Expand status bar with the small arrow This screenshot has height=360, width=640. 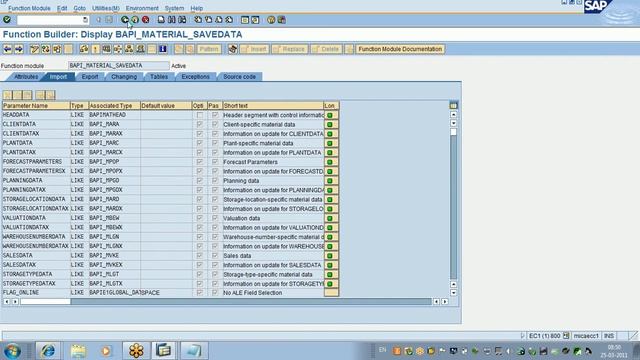coord(522,336)
